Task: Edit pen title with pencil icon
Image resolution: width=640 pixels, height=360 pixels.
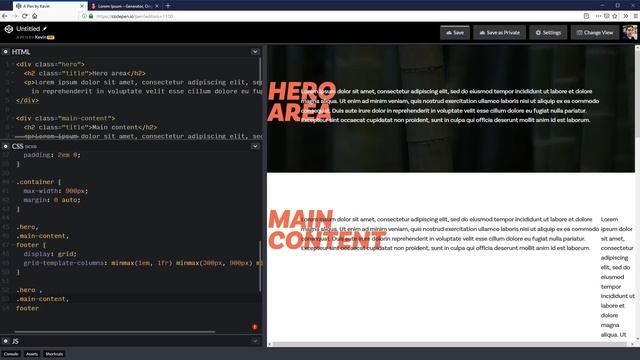Action: 44,29
